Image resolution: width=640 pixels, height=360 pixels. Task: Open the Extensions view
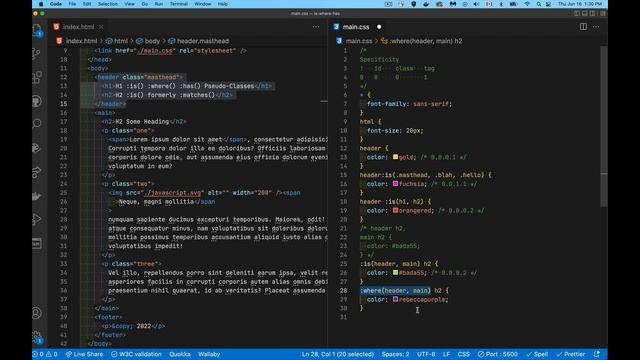coord(37,77)
